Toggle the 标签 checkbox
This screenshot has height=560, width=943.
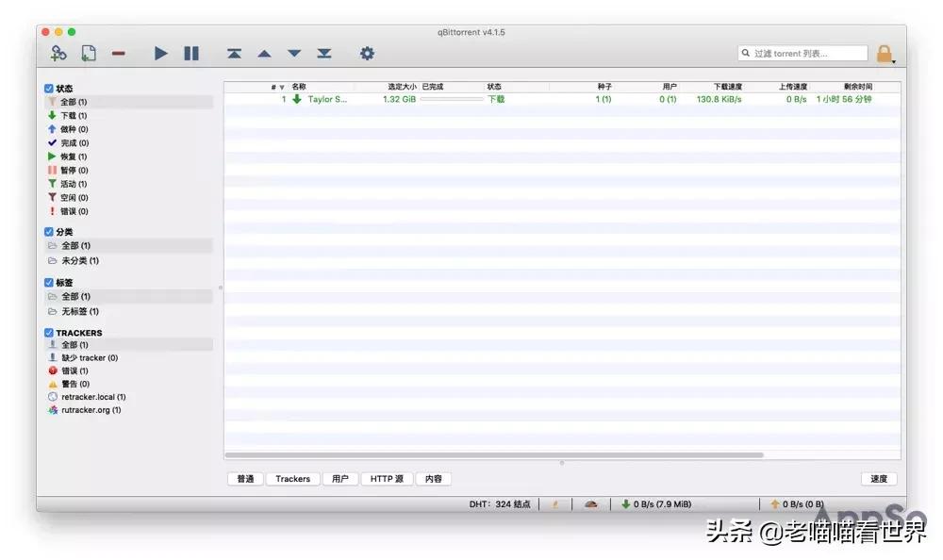49,282
